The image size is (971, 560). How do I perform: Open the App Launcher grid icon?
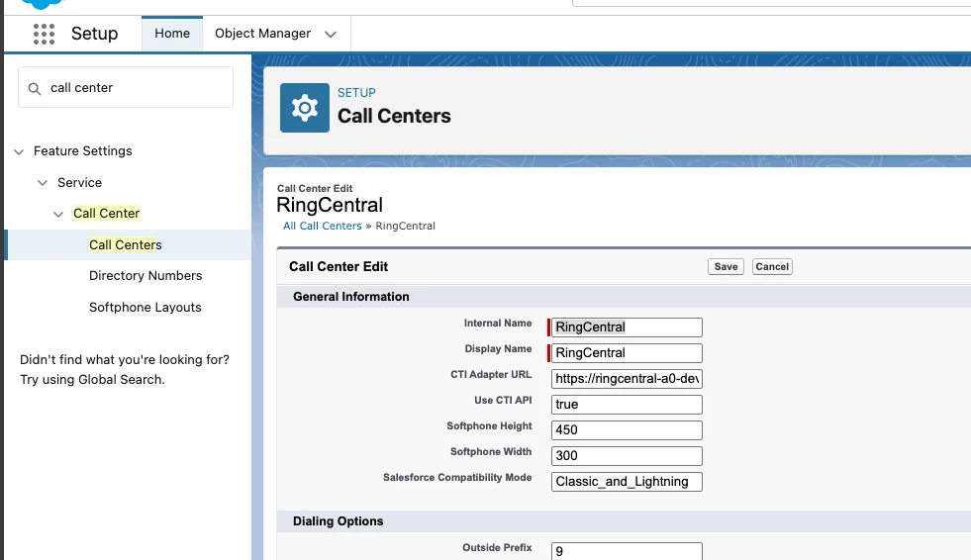pyautogui.click(x=44, y=34)
